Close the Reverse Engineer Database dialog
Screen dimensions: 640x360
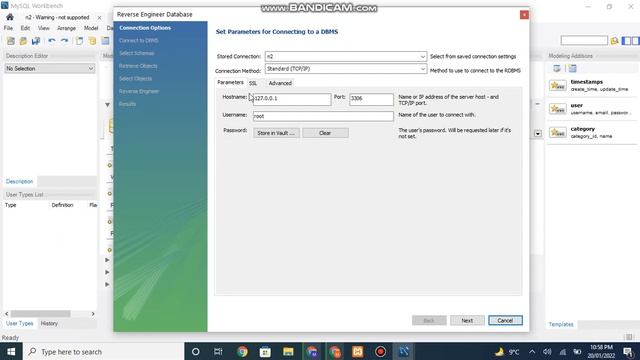(524, 15)
